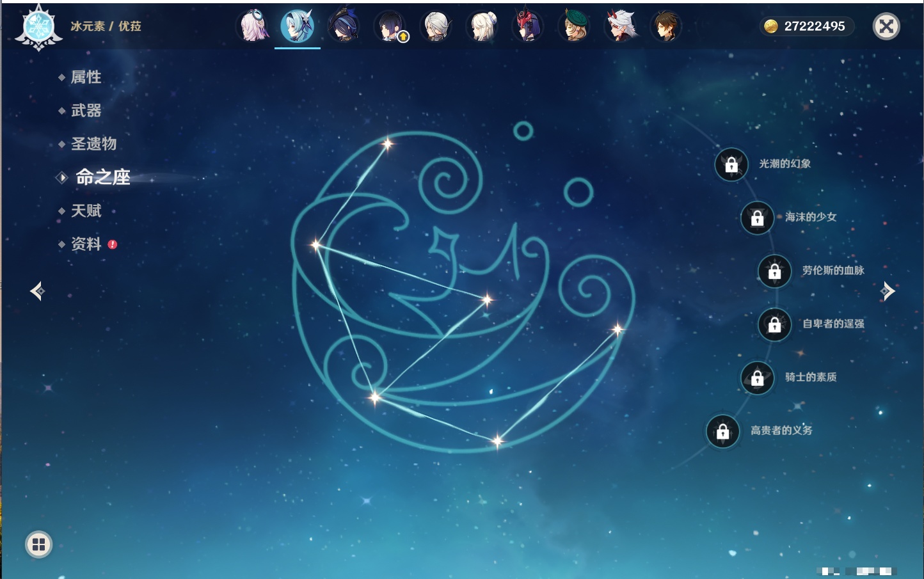Click the lock icon for 骑士的素质
The width and height of the screenshot is (924, 579).
click(x=758, y=378)
